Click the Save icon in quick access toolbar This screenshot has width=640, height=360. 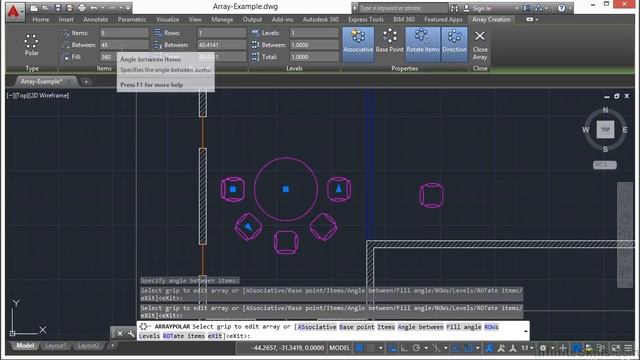point(58,8)
